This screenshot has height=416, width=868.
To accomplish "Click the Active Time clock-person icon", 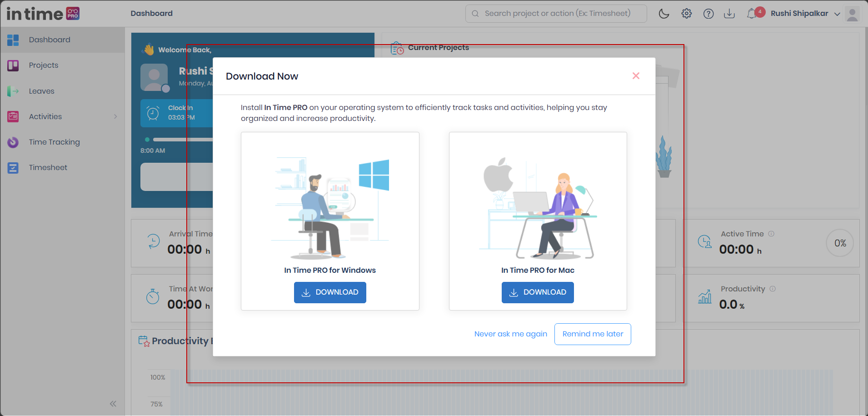I will tap(704, 241).
